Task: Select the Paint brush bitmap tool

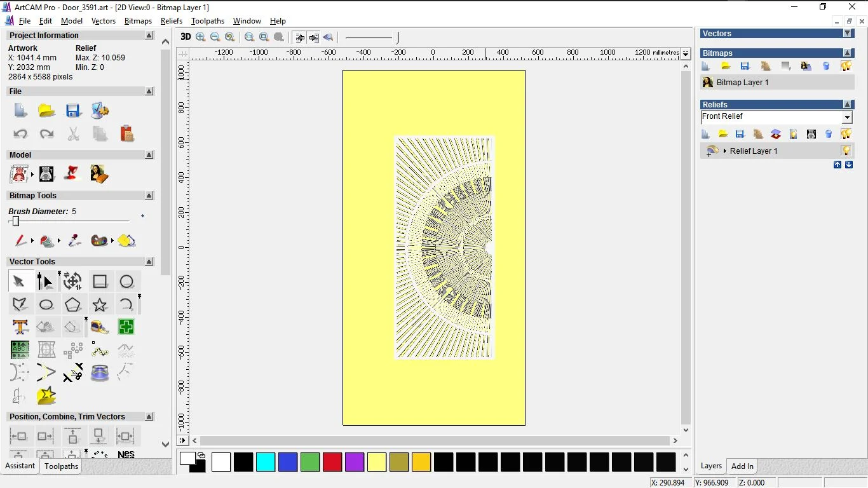Action: 20,241
